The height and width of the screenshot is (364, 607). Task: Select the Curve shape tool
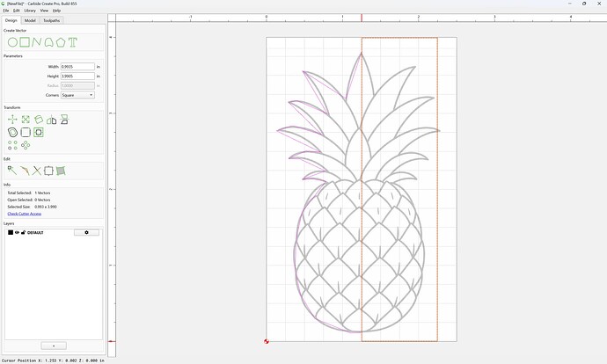tap(48, 42)
